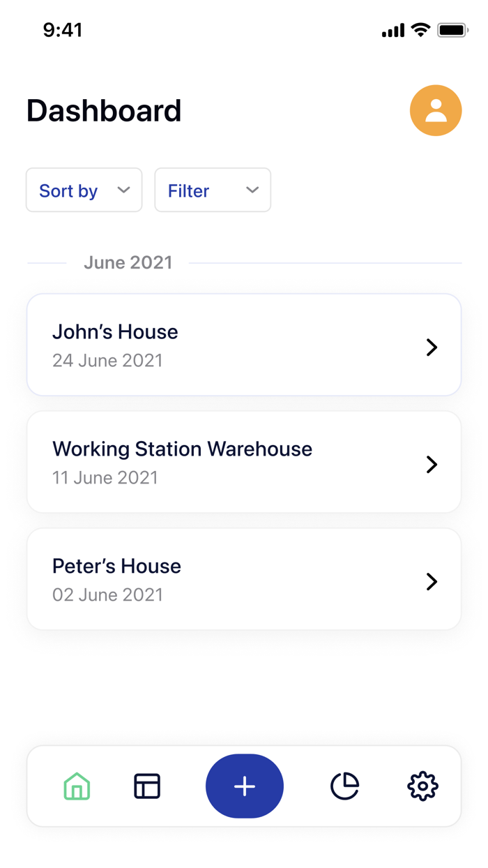Open the pie chart statistics icon
This screenshot has width=488, height=868.
(x=344, y=786)
